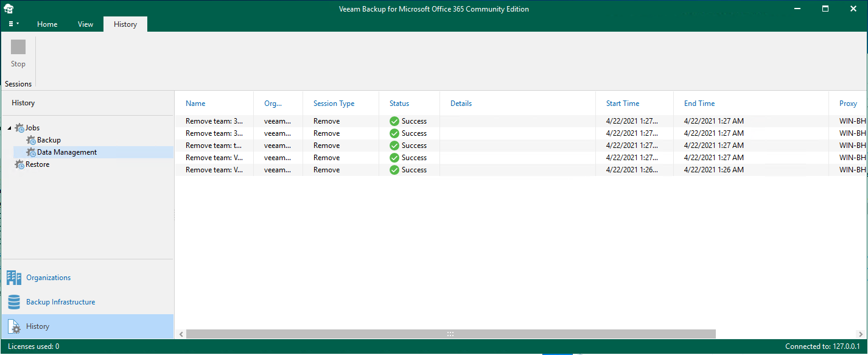This screenshot has height=355, width=868.
Task: Click the 'Licenses used: 0' status text
Action: coord(33,346)
